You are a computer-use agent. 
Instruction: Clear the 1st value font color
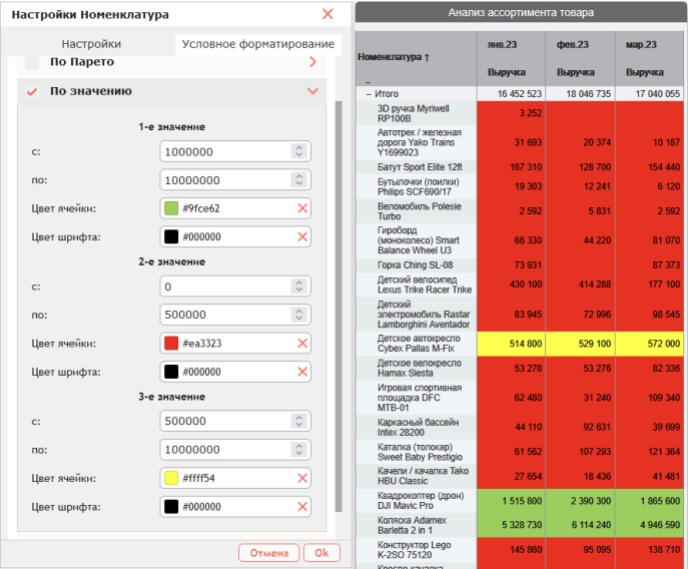pos(302,237)
